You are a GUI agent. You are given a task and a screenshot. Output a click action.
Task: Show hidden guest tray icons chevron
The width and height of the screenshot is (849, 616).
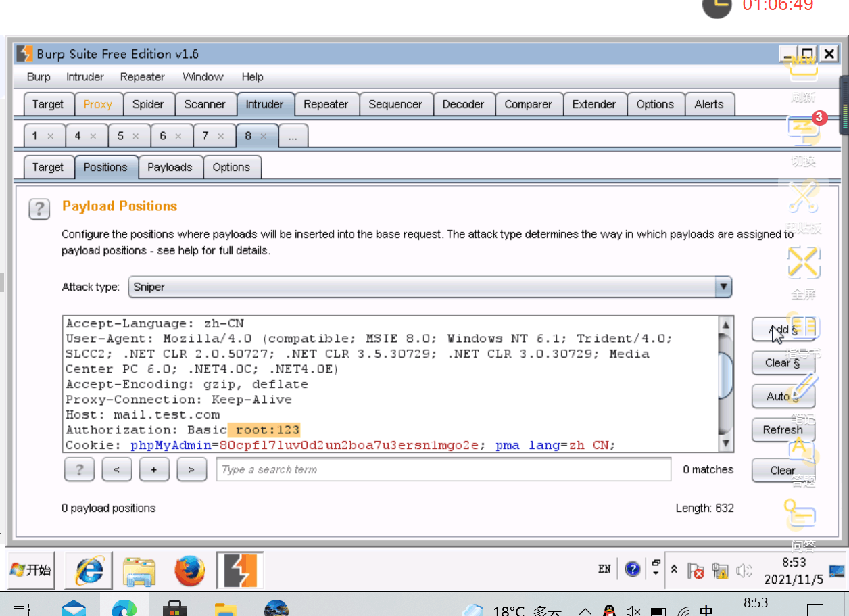click(x=674, y=570)
